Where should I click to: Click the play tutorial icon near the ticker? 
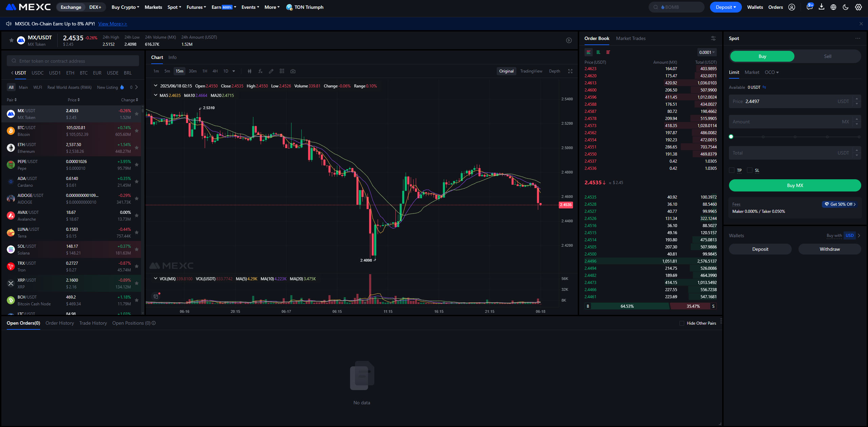pyautogui.click(x=569, y=40)
